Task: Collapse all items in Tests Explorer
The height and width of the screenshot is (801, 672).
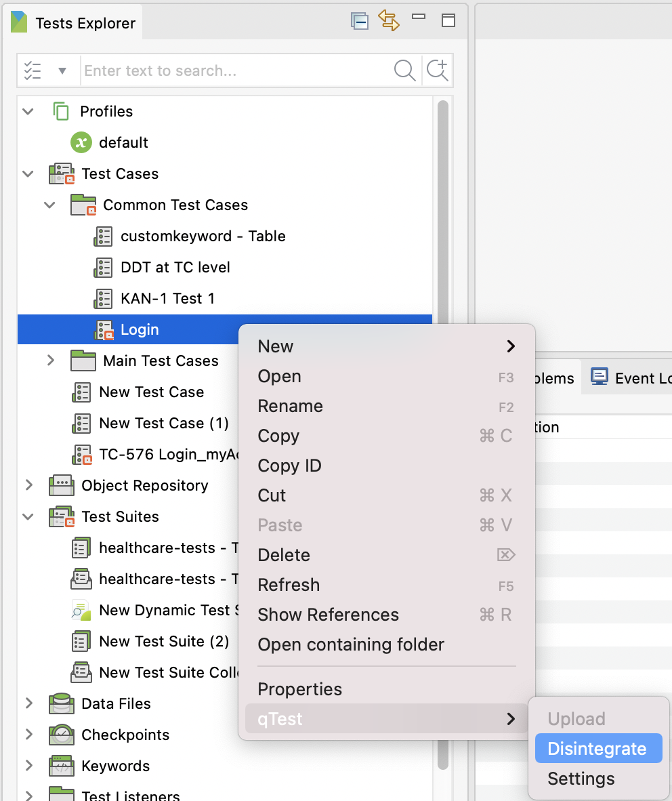Action: tap(359, 20)
